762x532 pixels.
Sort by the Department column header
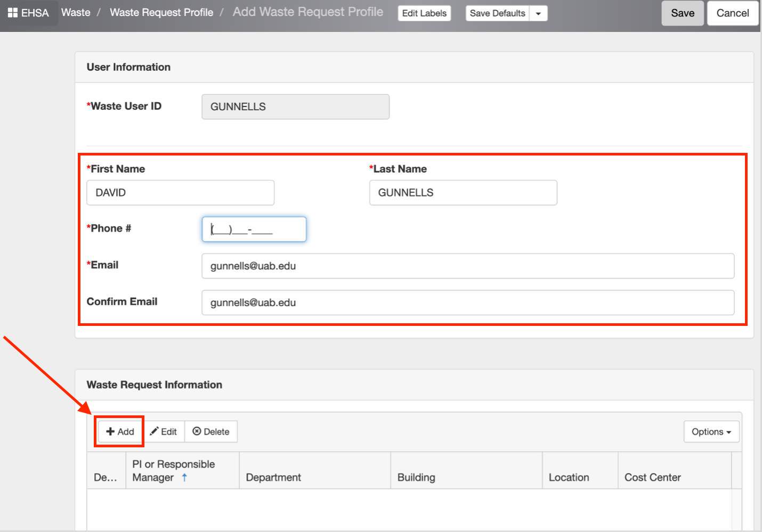tap(273, 477)
